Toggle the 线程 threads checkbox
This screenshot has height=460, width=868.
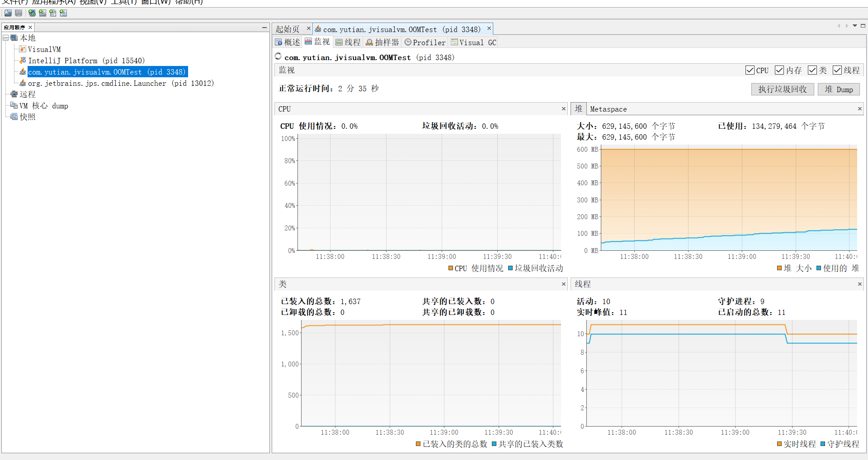pyautogui.click(x=837, y=70)
